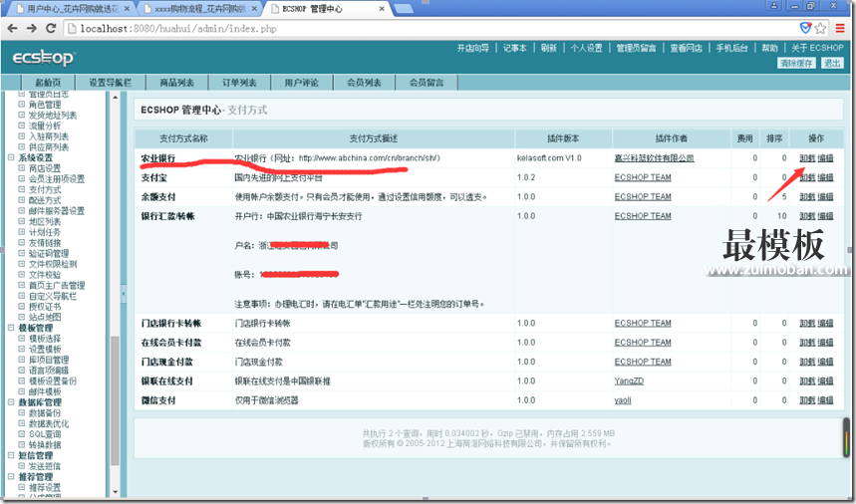Click the address bar URL field
This screenshot has width=856, height=504.
(x=431, y=28)
